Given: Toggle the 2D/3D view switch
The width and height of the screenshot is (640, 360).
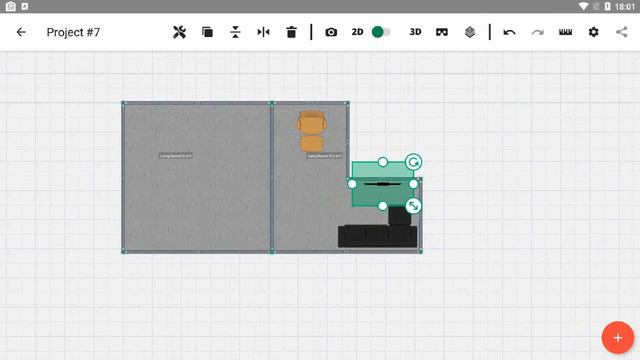Looking at the screenshot, I should 381,32.
